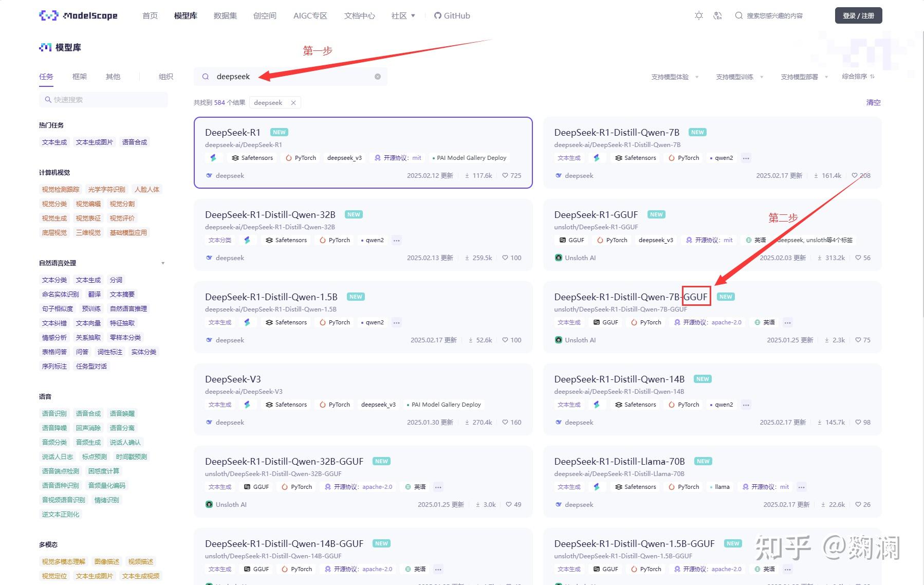Viewport: 924px width, 585px height.
Task: Click the magnifier in the deepseek search box
Action: (206, 77)
